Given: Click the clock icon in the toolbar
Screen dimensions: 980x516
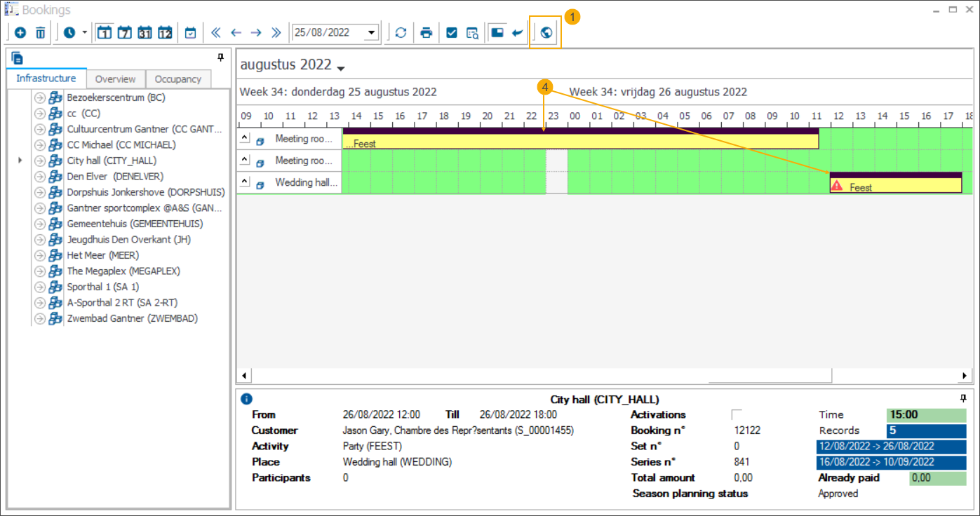Looking at the screenshot, I should coord(69,33).
